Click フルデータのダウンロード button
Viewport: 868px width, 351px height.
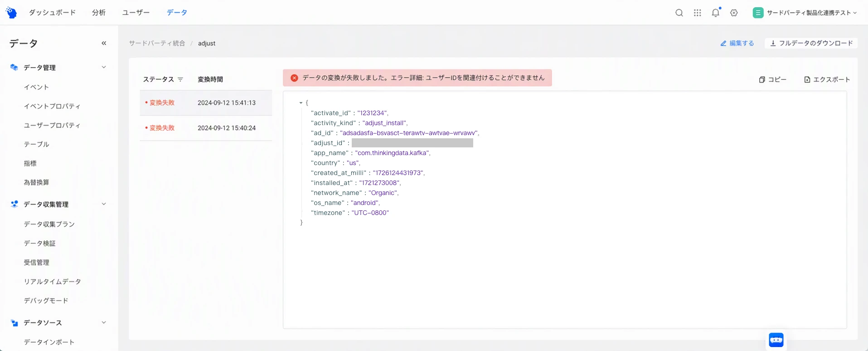tap(811, 43)
